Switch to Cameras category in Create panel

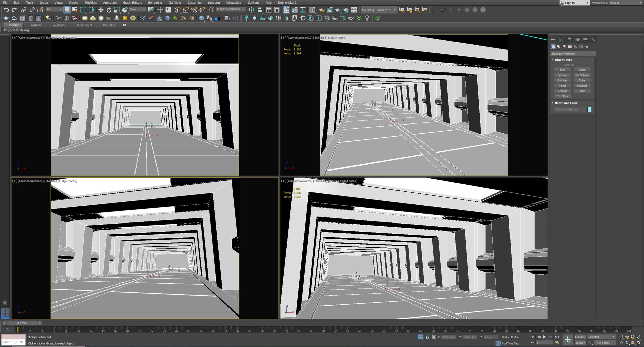(570, 47)
